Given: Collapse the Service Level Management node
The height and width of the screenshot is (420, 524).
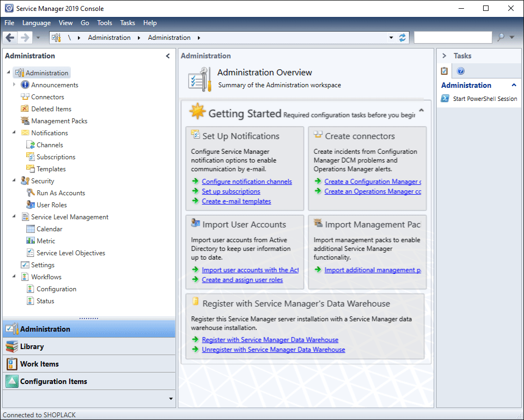Looking at the screenshot, I should coord(14,217).
